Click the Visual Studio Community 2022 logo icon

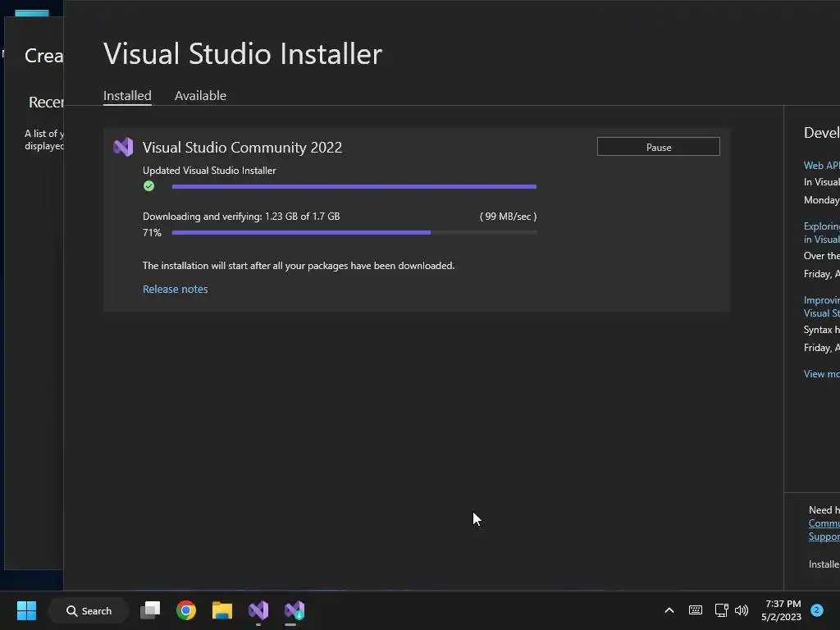click(x=123, y=147)
